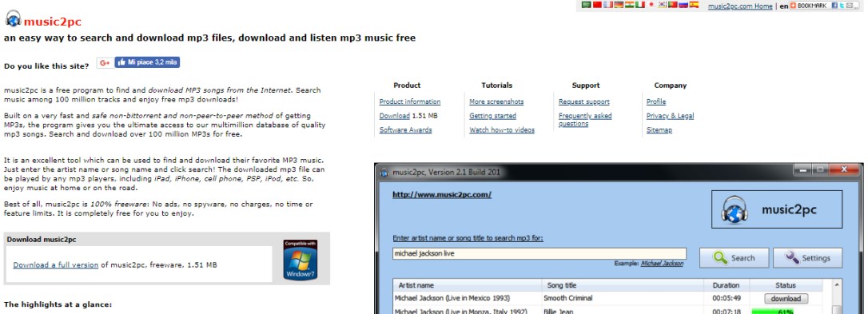The height and width of the screenshot is (314, 868).
Task: Click the music2pc logo box in app window
Action: (777, 209)
